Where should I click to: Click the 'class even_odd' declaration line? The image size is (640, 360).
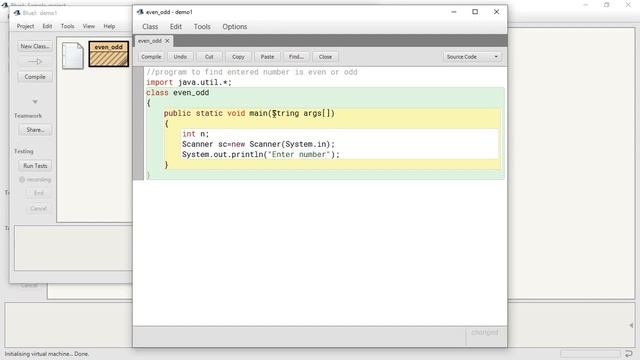178,93
